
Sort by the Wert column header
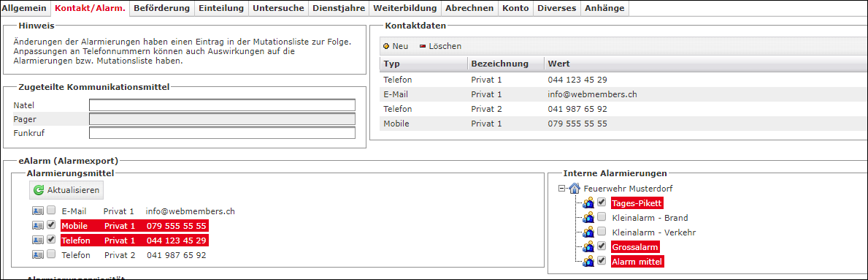(706, 63)
